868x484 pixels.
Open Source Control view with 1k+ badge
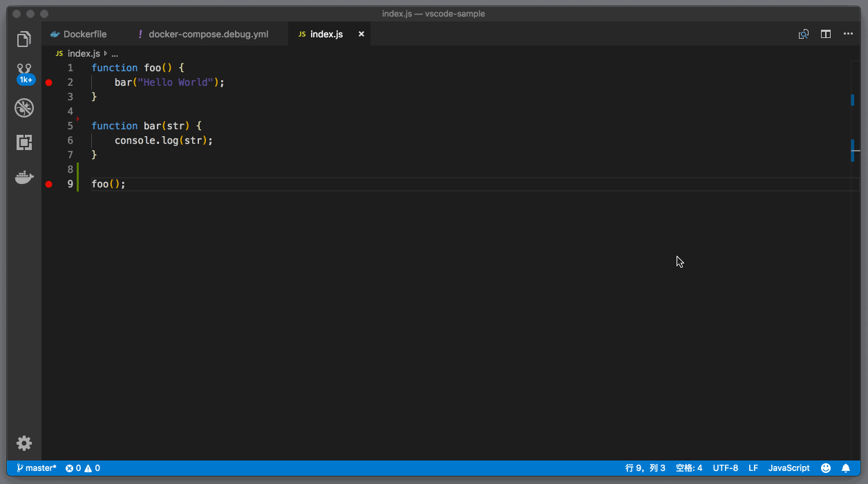pos(25,73)
